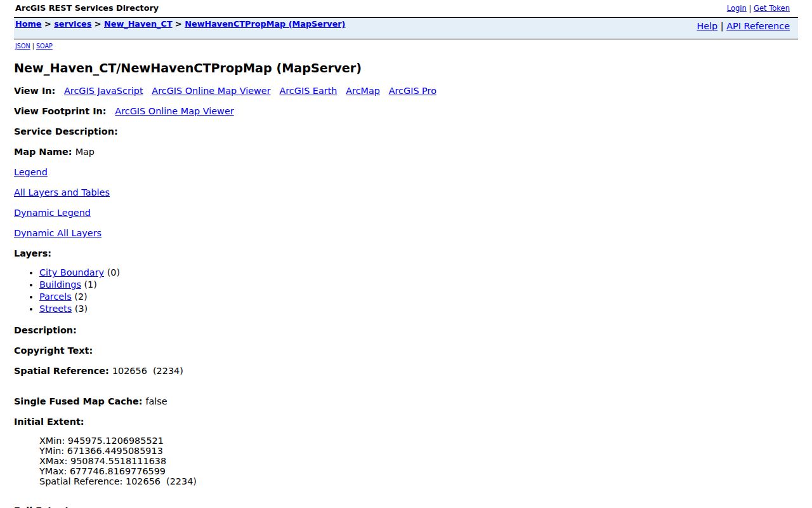Open the Help link

[707, 26]
